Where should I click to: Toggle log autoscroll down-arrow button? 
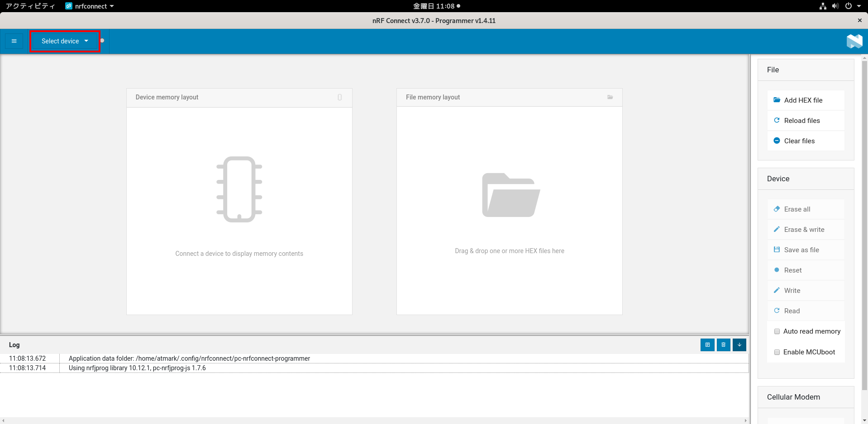(x=739, y=345)
